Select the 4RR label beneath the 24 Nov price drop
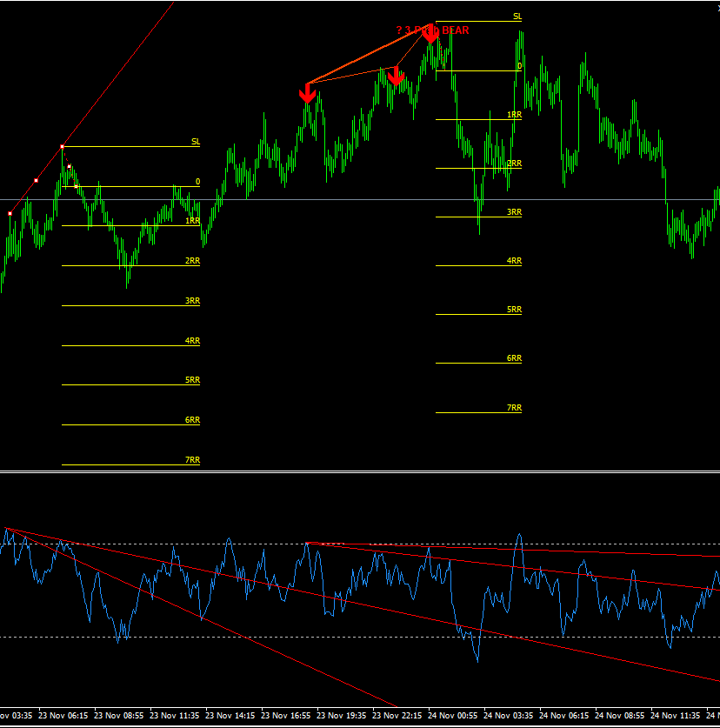Image resolution: width=720 pixels, height=728 pixels. coord(514,260)
